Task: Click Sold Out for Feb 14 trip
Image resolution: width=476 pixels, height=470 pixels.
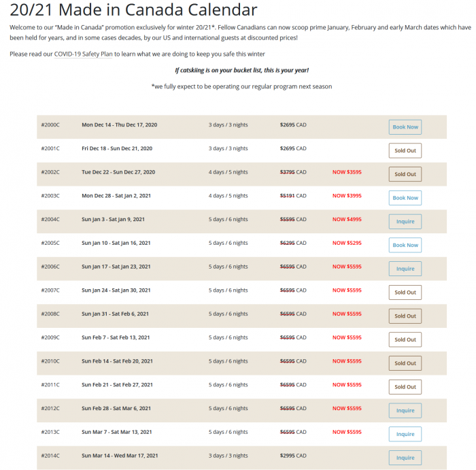Action: [x=405, y=363]
